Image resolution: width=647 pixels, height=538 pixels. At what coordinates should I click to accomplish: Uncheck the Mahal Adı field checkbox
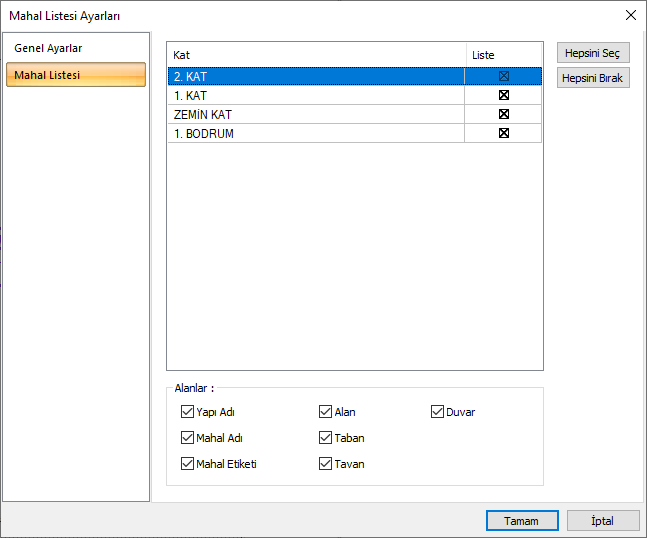(187, 438)
